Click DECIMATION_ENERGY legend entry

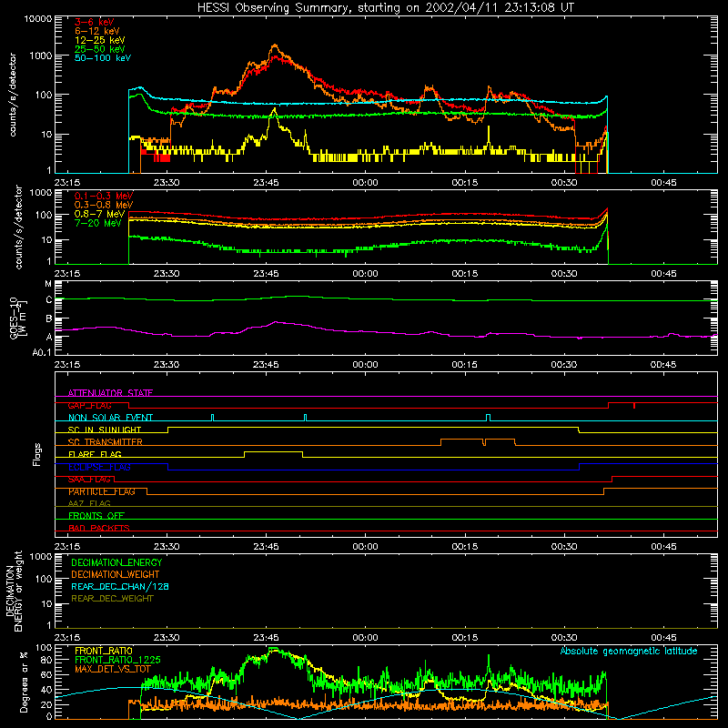point(116,562)
